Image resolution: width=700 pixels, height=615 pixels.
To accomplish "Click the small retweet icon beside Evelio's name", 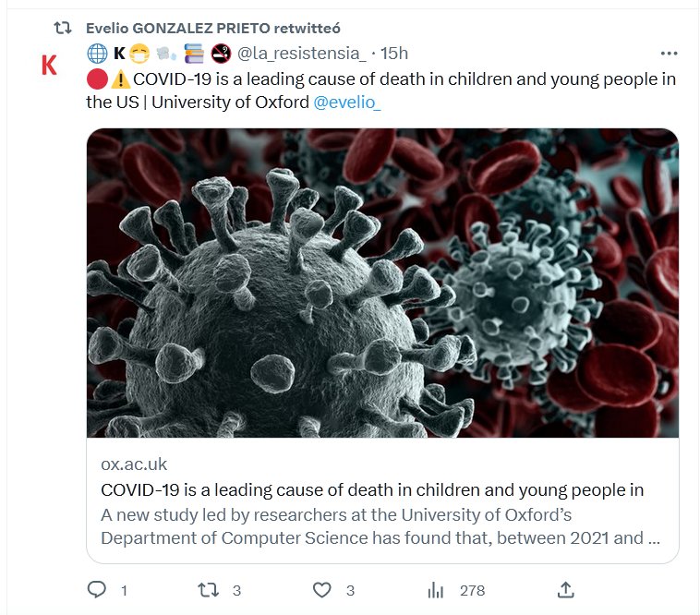I will (62, 28).
